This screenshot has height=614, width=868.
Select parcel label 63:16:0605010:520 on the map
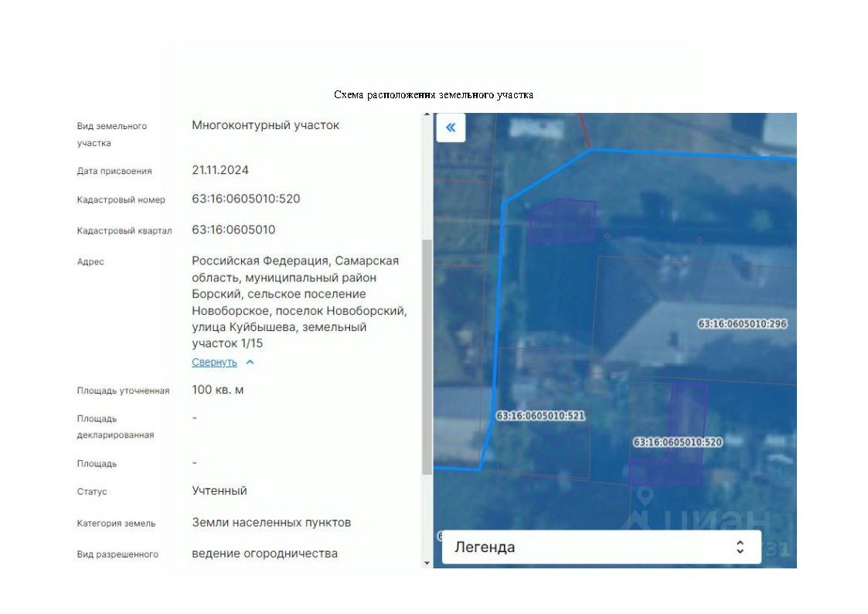(678, 442)
